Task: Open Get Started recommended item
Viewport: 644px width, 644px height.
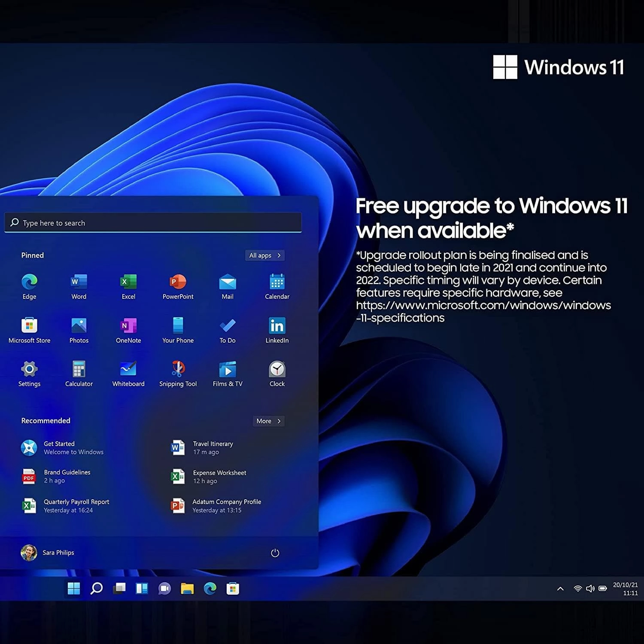Action: pos(63,448)
